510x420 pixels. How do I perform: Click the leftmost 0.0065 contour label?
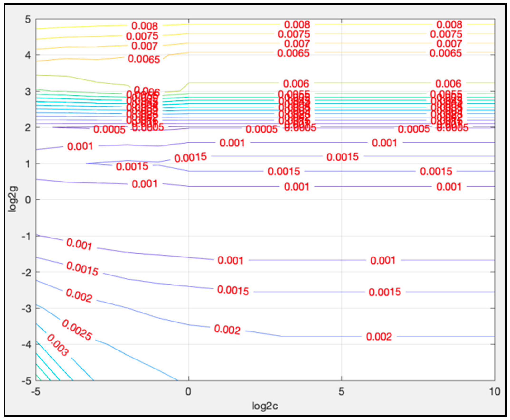click(144, 59)
